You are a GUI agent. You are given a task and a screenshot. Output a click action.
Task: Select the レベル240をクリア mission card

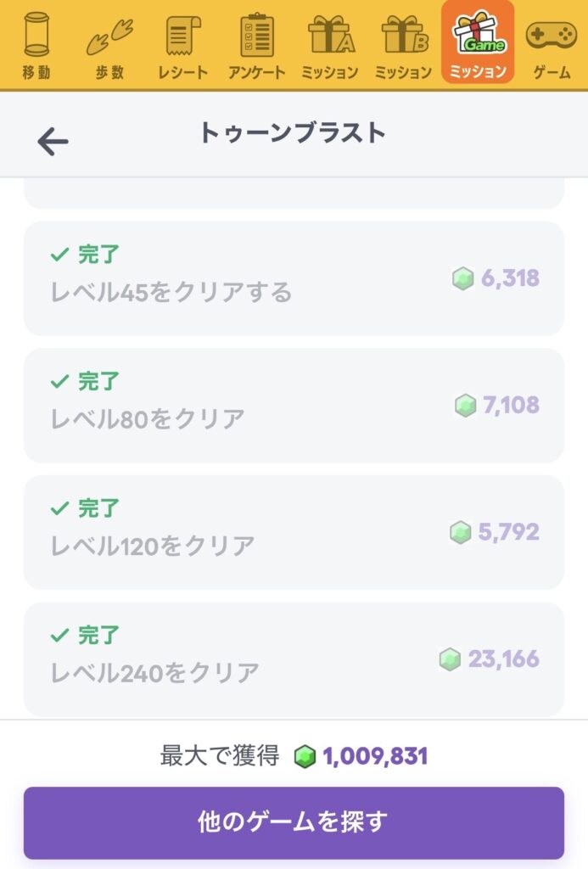(294, 659)
